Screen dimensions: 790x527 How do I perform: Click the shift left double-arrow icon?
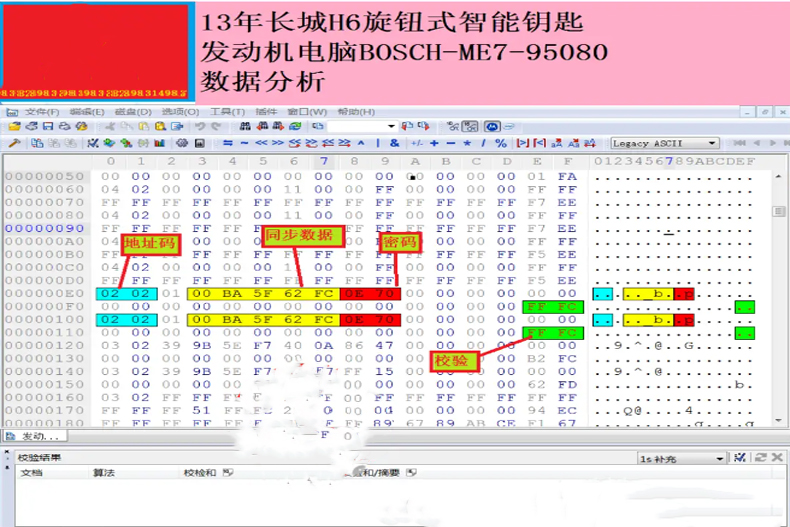263,144
